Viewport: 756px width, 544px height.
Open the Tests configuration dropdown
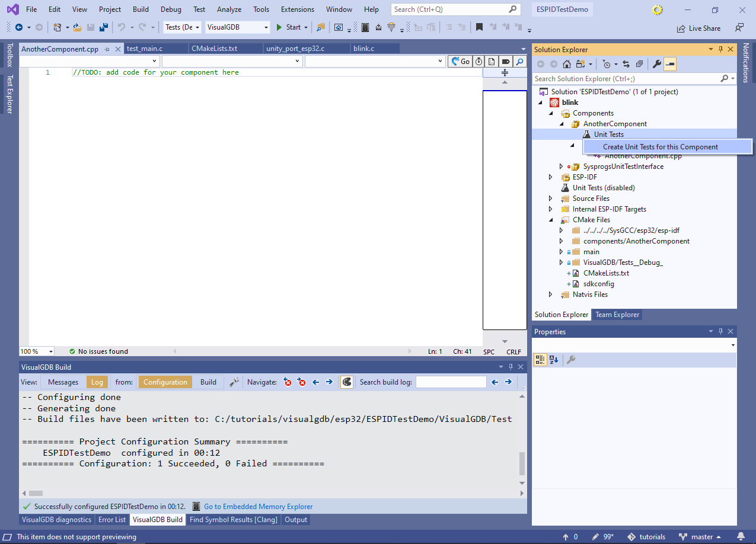pos(183,27)
